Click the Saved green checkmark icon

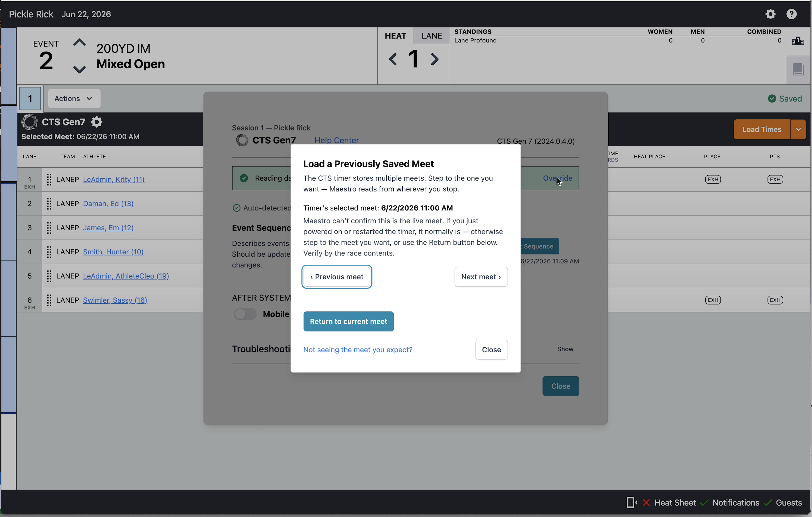coord(772,99)
